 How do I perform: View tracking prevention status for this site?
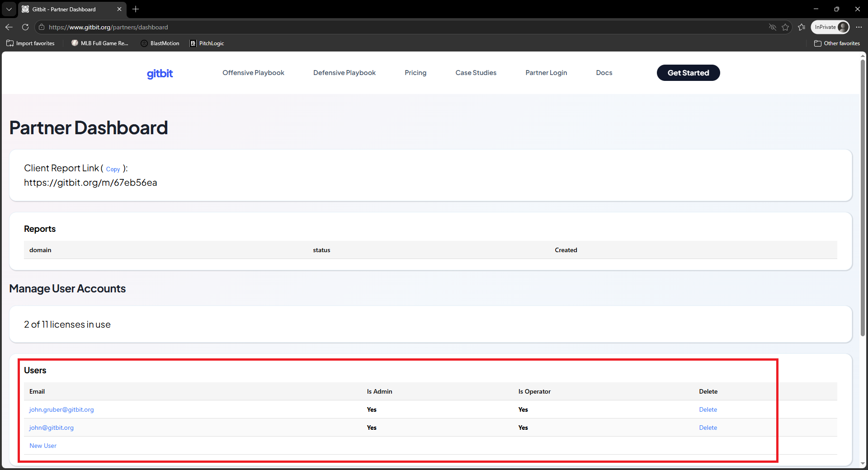click(772, 27)
